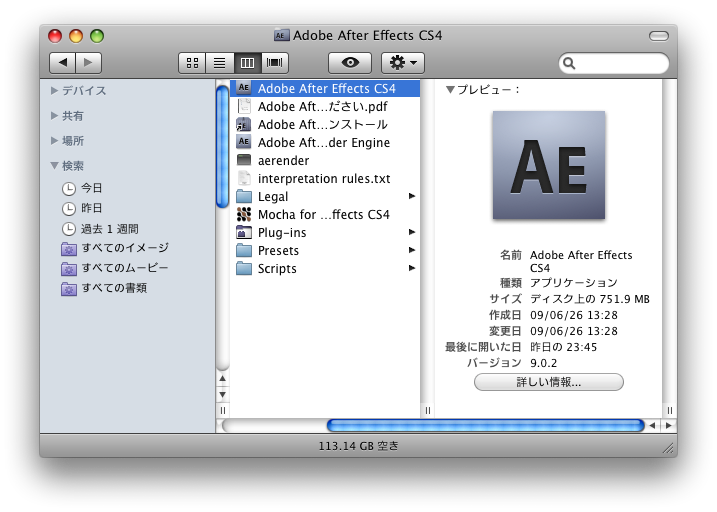Image resolution: width=717 pixels, height=512 pixels.
Task: Click the preview column resize handle
Action: [x=670, y=411]
